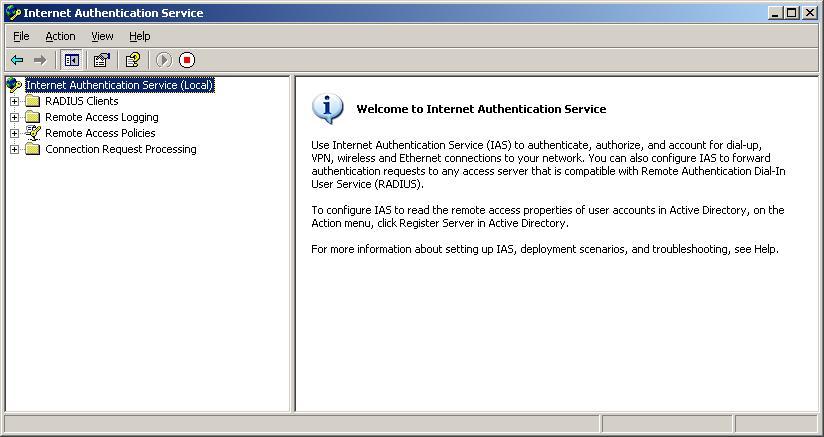Click the Connection Request Processing folder icon
The image size is (824, 437).
coord(33,149)
